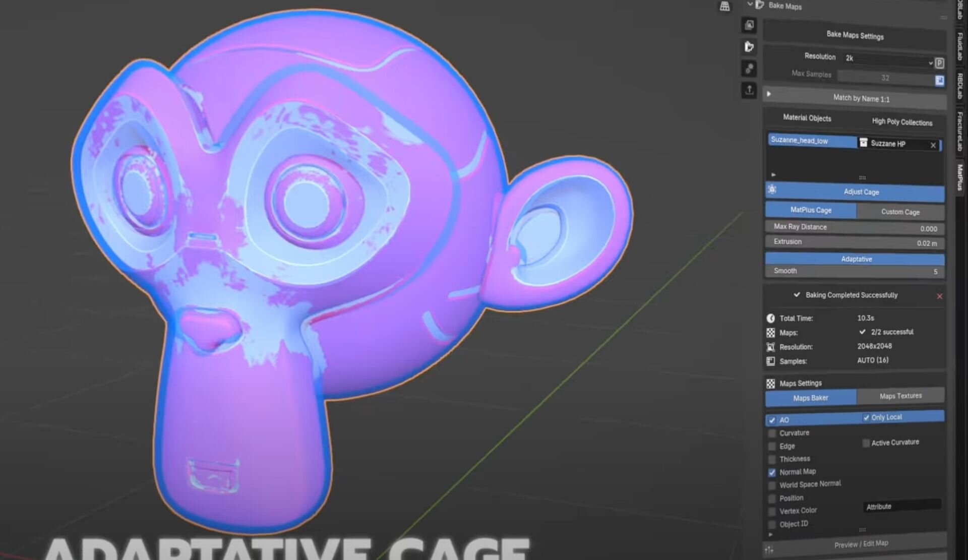This screenshot has height=560, width=968.
Task: Toggle the Adaptative button
Action: pos(855,259)
